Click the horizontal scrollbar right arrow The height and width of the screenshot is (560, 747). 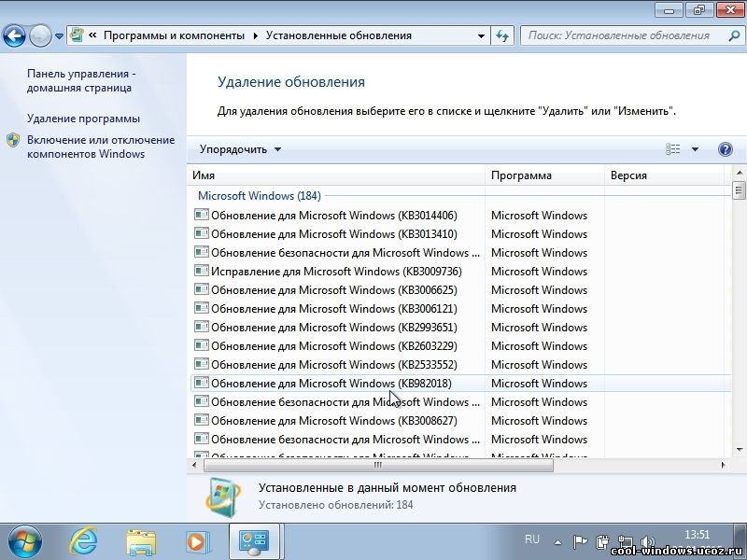pyautogui.click(x=723, y=465)
